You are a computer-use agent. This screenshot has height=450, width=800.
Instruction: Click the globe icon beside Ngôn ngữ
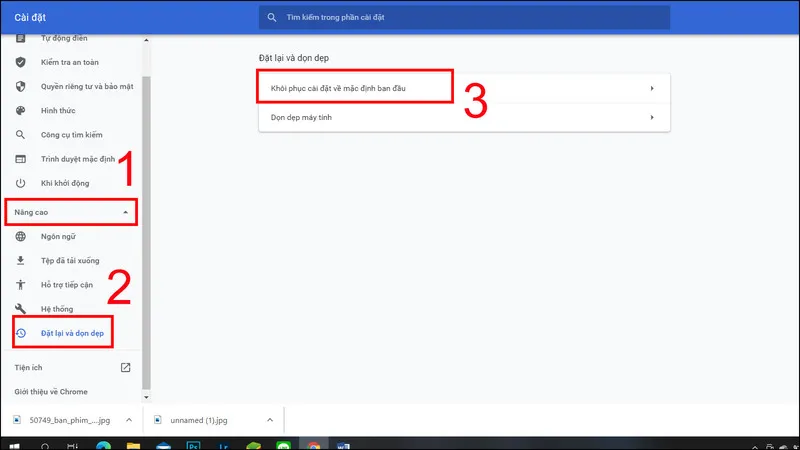point(20,236)
